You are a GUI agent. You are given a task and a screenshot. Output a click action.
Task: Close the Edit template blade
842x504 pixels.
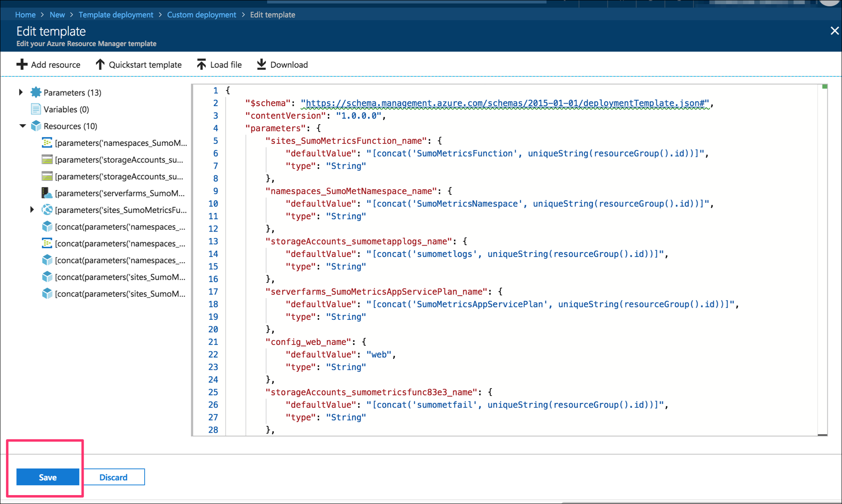point(835,31)
